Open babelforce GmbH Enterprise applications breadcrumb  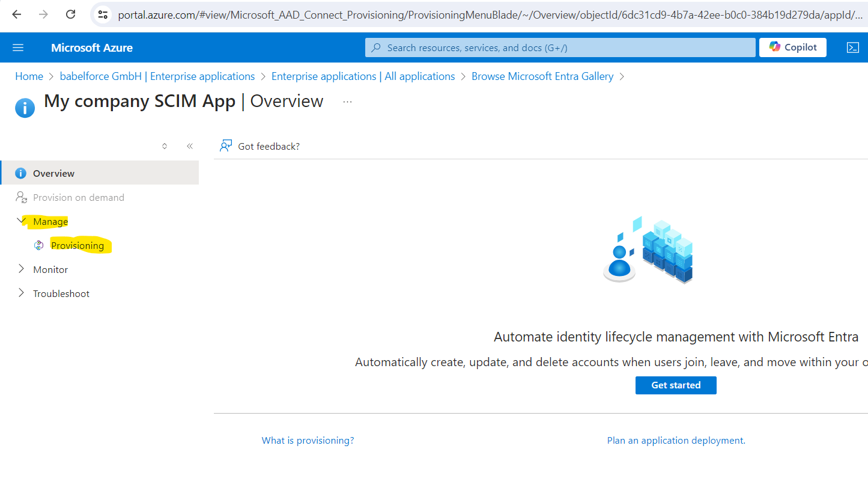[x=157, y=76]
